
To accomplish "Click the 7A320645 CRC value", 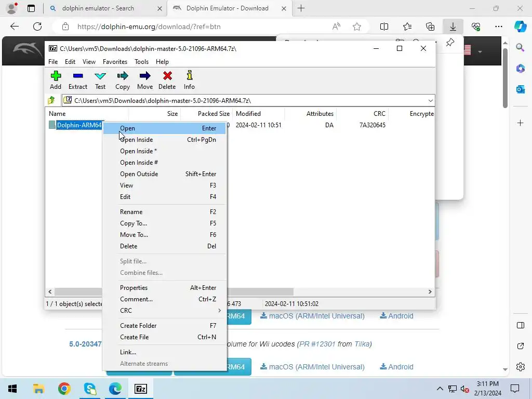I will [372, 125].
